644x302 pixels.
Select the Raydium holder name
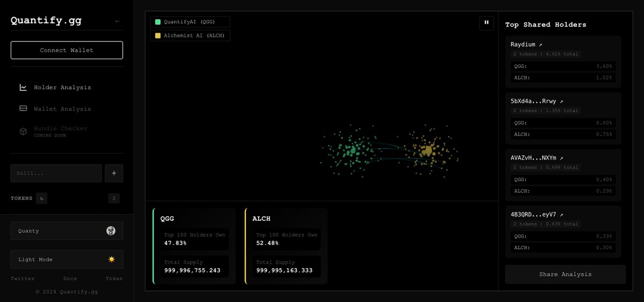click(523, 45)
